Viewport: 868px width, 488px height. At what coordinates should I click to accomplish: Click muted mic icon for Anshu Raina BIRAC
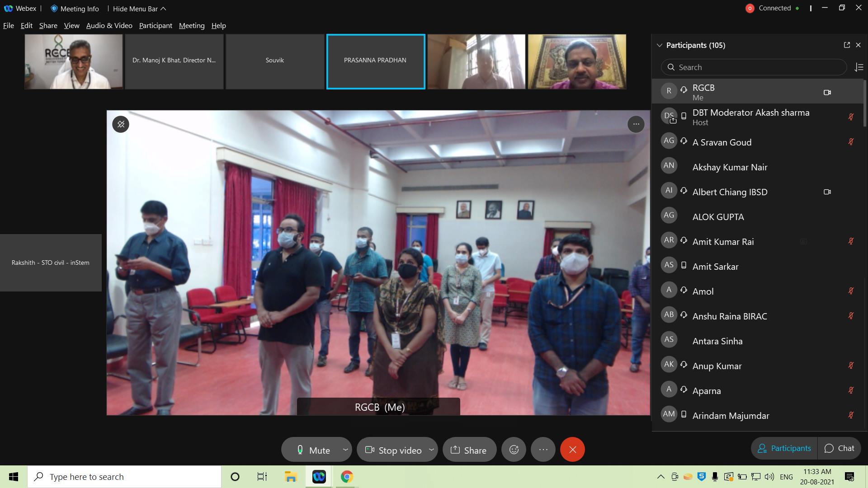(x=851, y=316)
